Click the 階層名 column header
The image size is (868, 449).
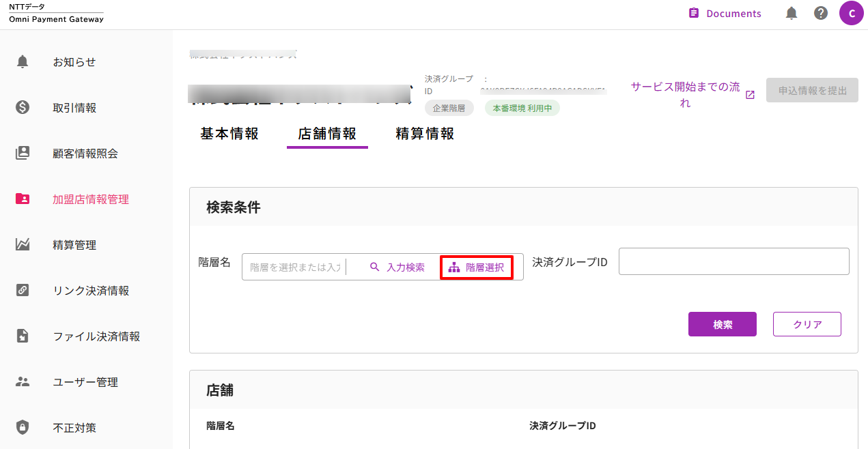221,426
